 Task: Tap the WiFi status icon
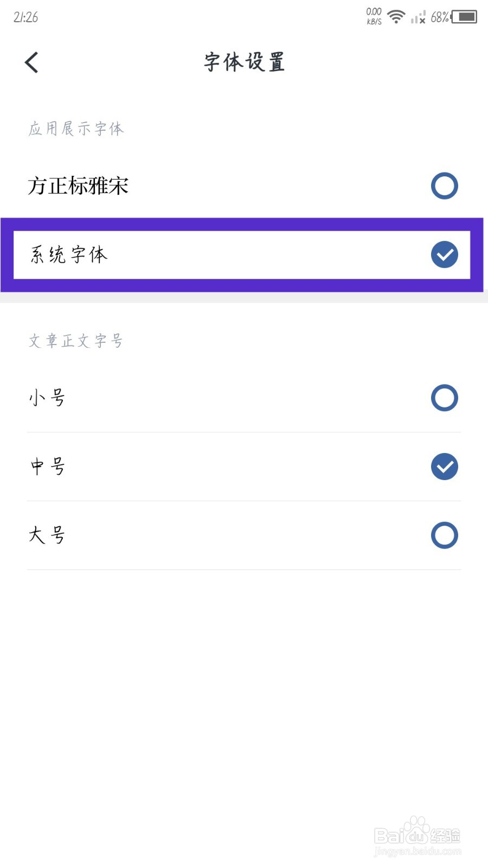click(396, 17)
